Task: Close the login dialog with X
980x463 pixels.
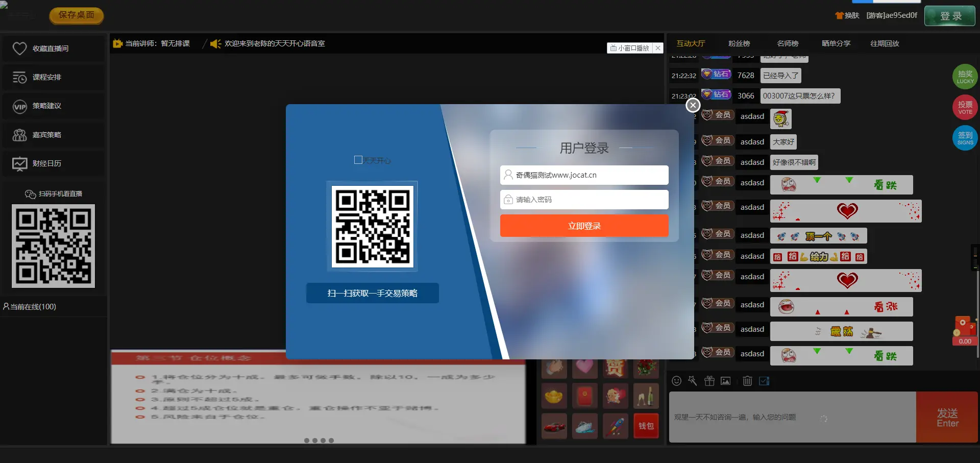Action: (693, 105)
